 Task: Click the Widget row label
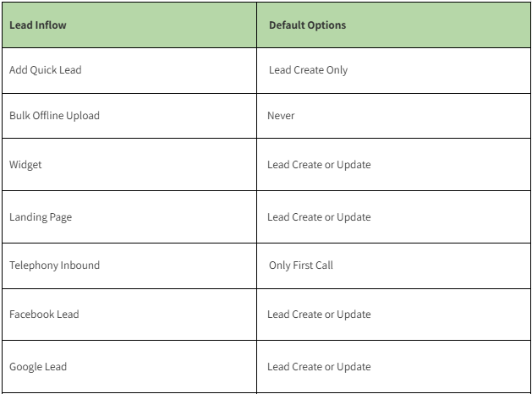(x=25, y=165)
